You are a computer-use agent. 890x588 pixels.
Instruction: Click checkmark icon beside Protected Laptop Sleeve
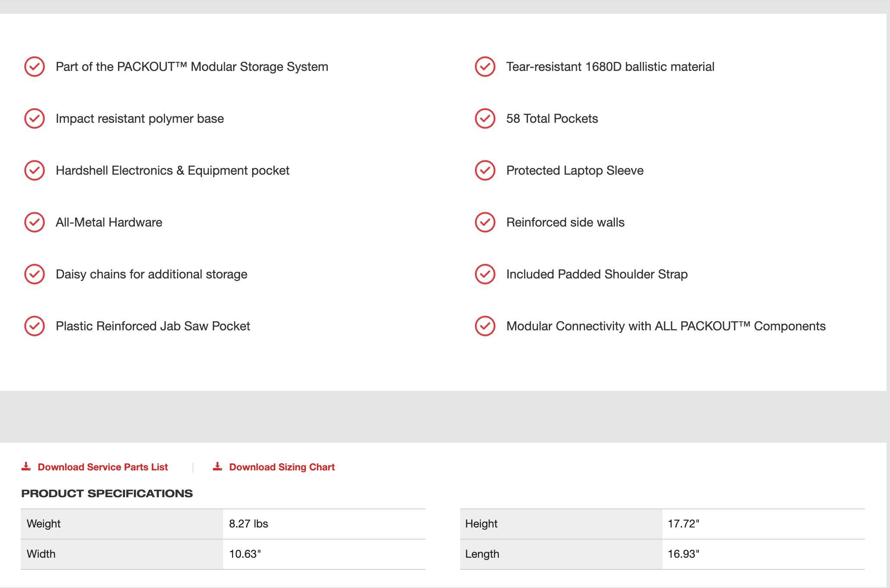485,170
